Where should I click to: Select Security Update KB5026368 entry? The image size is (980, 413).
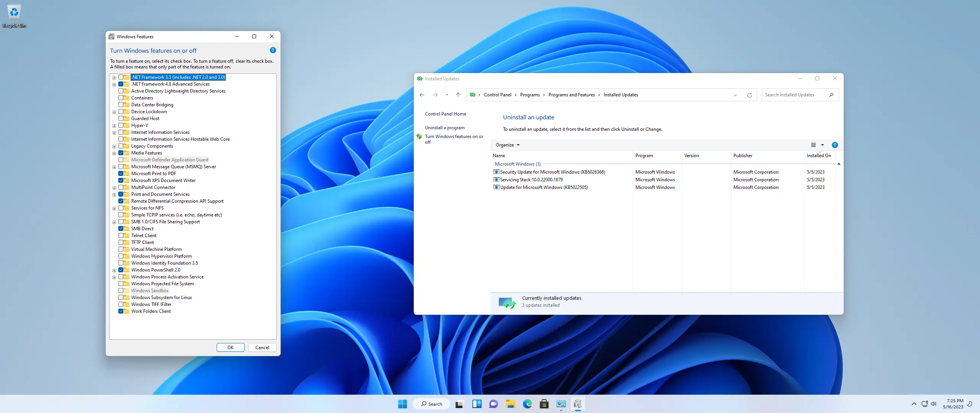552,172
